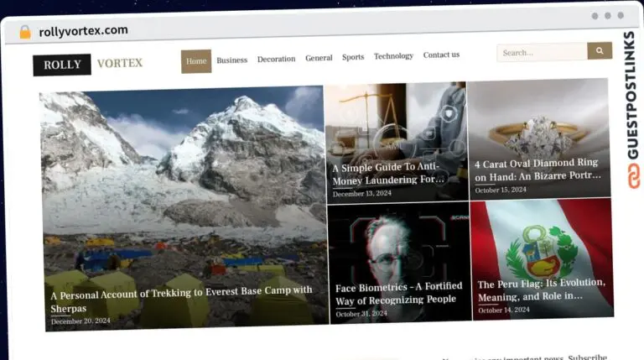Viewport: 644px width, 360px height.
Task: Click the rollyvortex.com address bar URL
Action: [x=83, y=31]
